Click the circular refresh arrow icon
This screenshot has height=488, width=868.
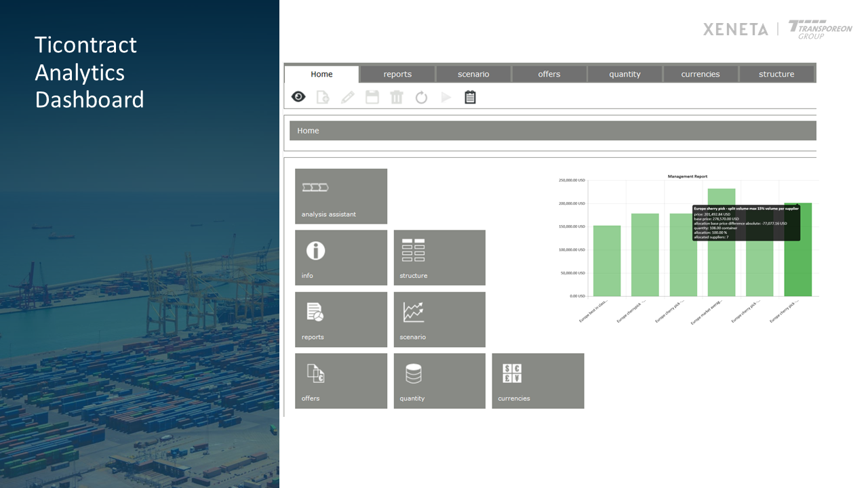click(421, 98)
